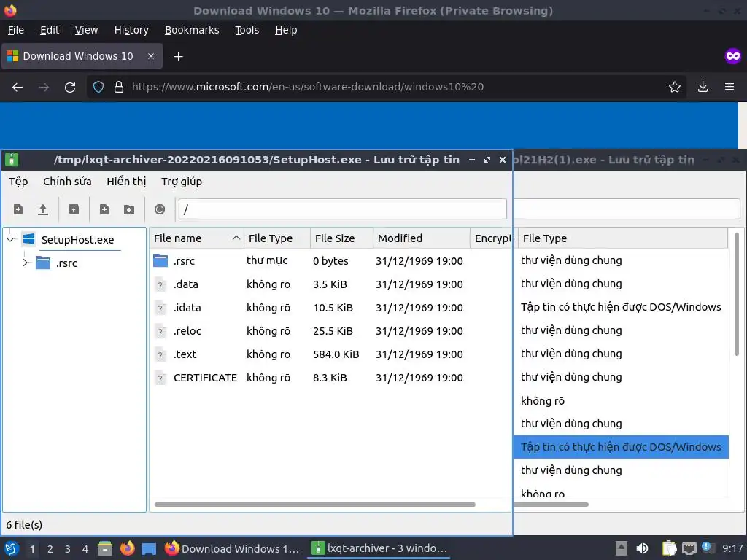The width and height of the screenshot is (747, 560).
Task: Click vertical scrollbar in background archiver window
Action: coord(737,294)
